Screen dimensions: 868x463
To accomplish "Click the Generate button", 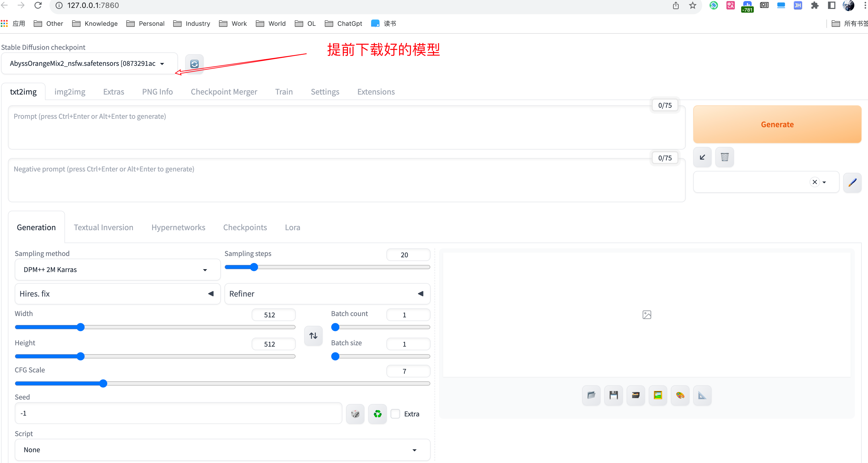I will point(777,124).
